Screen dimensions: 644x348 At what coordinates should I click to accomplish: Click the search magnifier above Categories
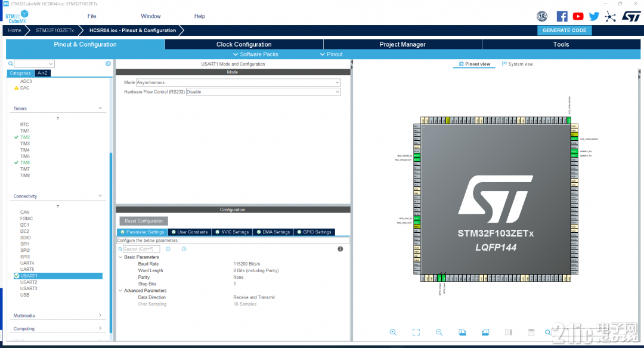coord(11,64)
